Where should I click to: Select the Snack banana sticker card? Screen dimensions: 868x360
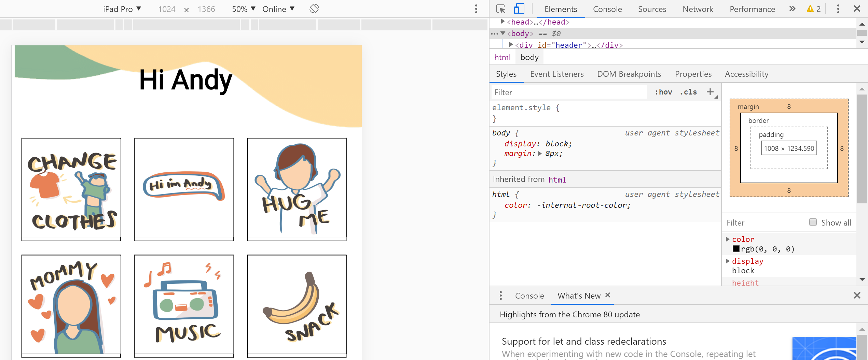pos(297,306)
